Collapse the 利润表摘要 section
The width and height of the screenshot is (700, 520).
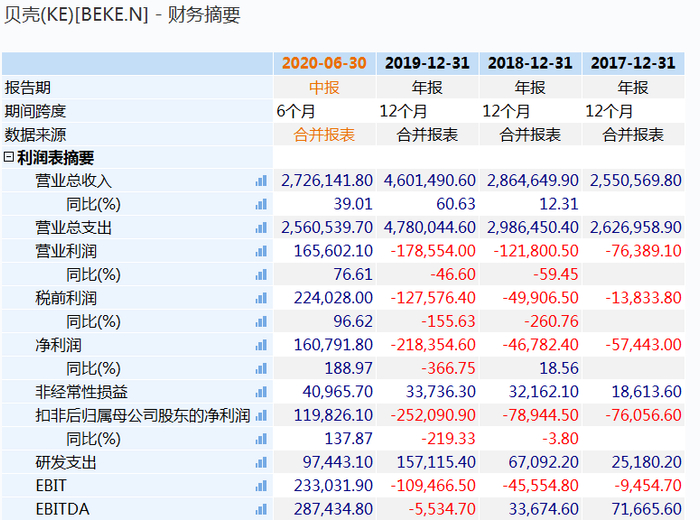pyautogui.click(x=8, y=157)
